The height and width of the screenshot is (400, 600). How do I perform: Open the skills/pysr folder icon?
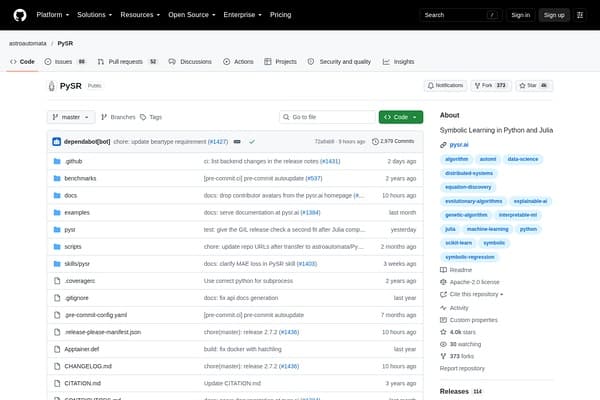[57, 264]
